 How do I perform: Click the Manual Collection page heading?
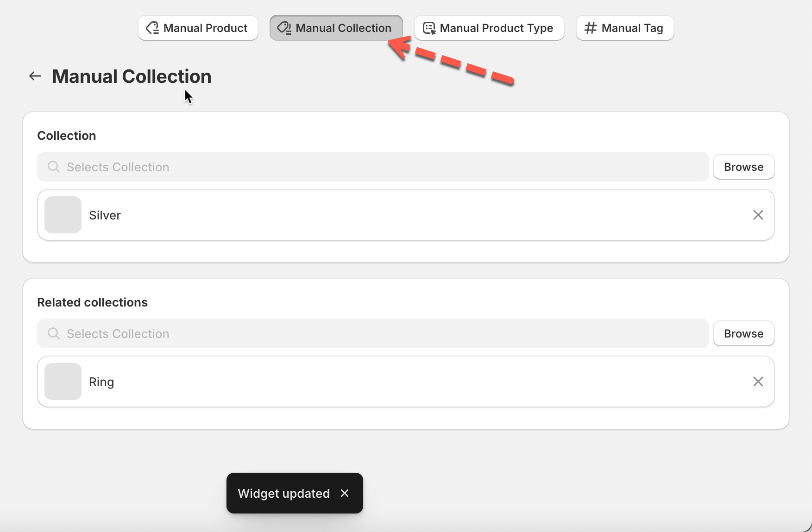tap(132, 76)
